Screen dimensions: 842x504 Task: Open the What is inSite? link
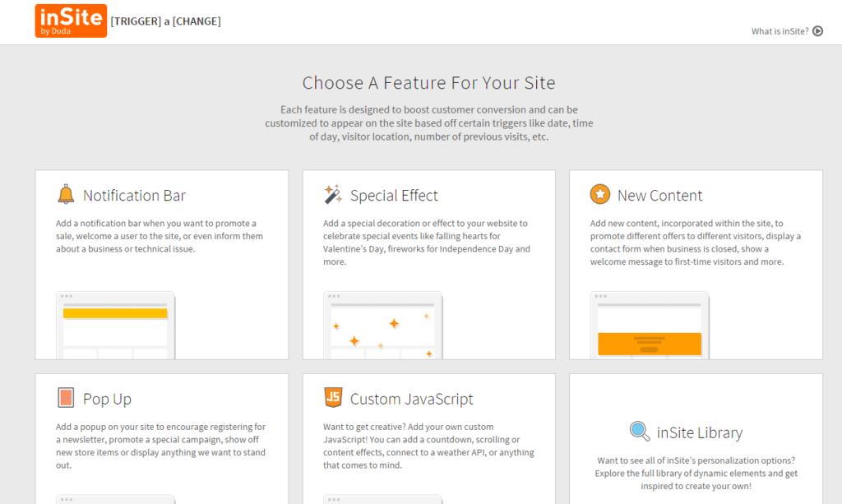780,32
